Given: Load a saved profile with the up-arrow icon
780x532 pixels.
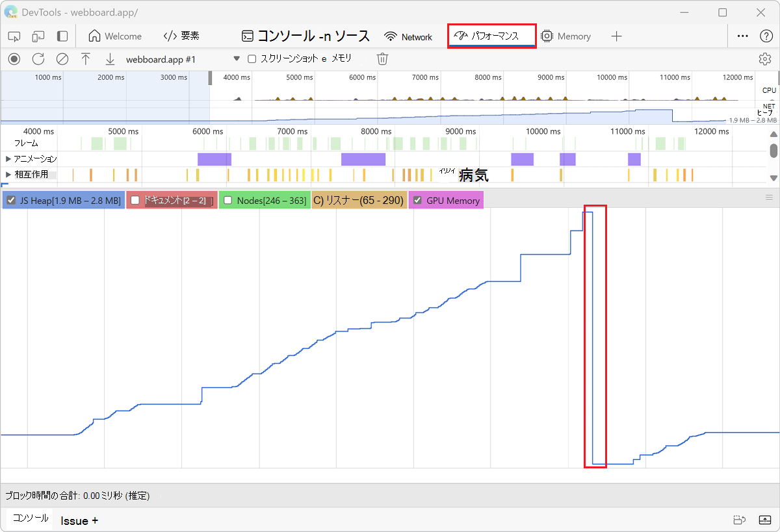Looking at the screenshot, I should coord(85,58).
